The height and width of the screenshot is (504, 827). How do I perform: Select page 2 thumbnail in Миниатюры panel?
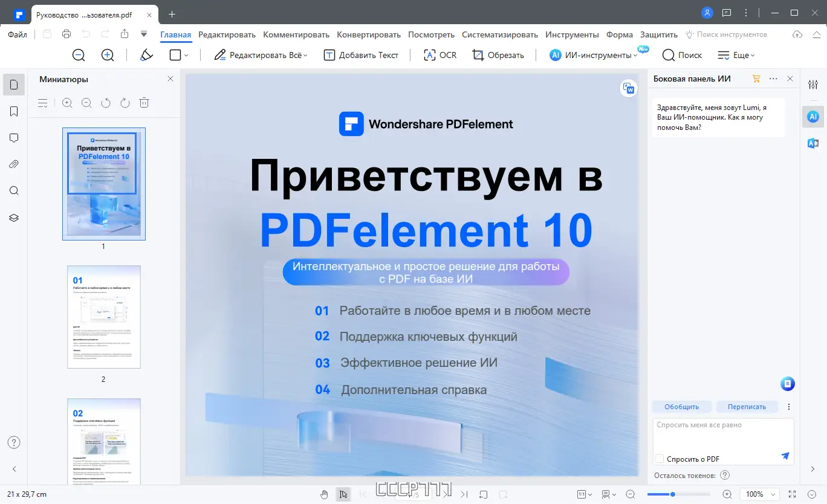[103, 317]
